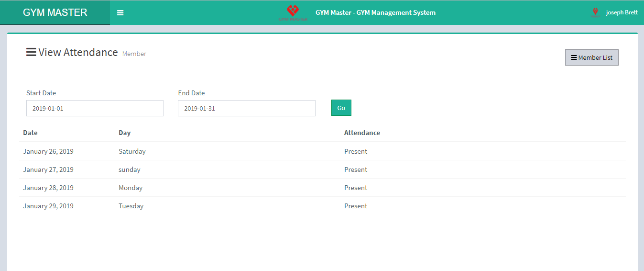Click the Start Date input field
644x271 pixels.
click(95, 108)
